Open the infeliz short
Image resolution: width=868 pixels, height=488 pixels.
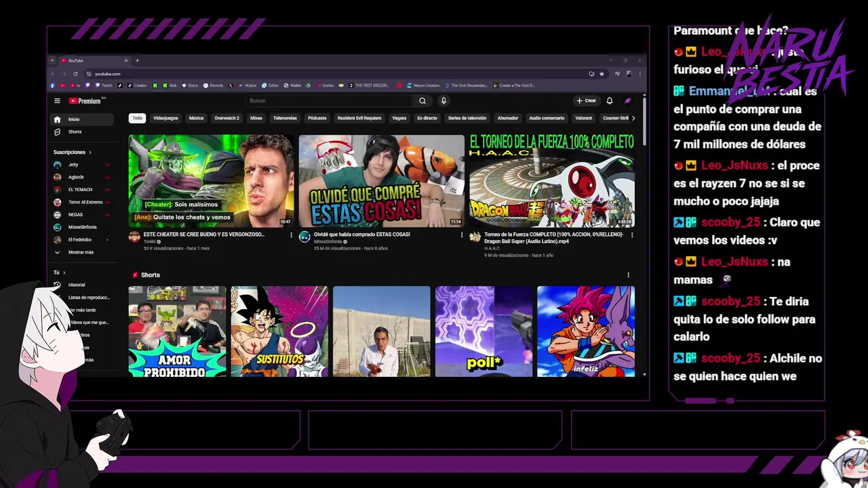(586, 331)
